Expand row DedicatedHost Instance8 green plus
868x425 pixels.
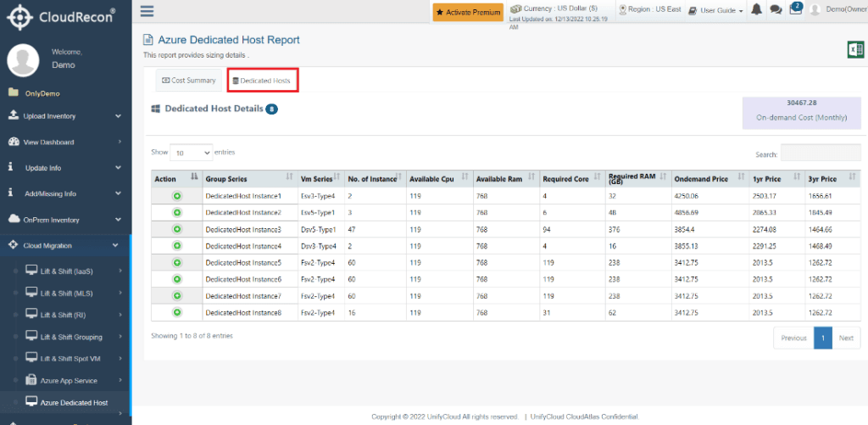(177, 312)
